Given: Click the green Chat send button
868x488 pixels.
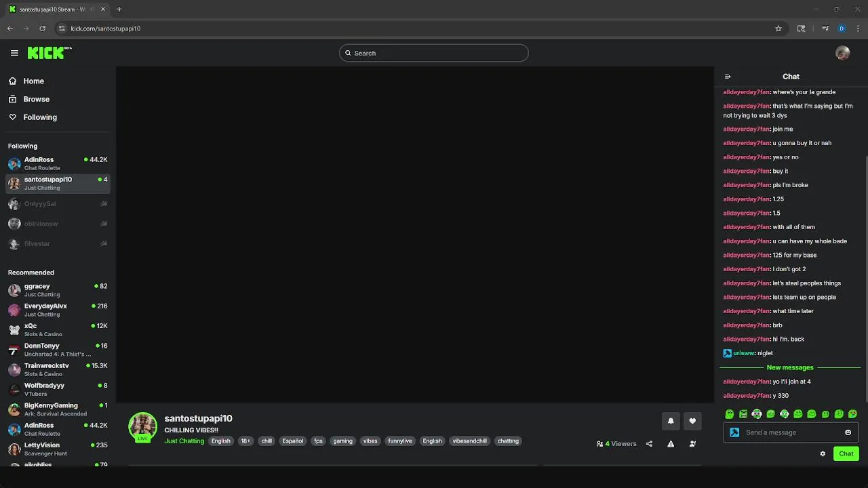Looking at the screenshot, I should point(846,454).
